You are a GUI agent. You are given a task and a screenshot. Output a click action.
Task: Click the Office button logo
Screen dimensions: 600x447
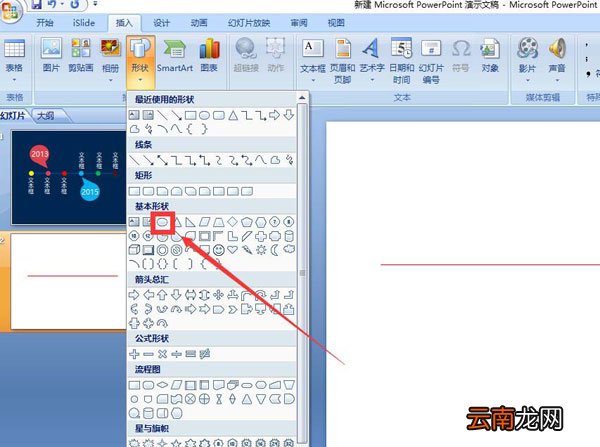coord(11,10)
